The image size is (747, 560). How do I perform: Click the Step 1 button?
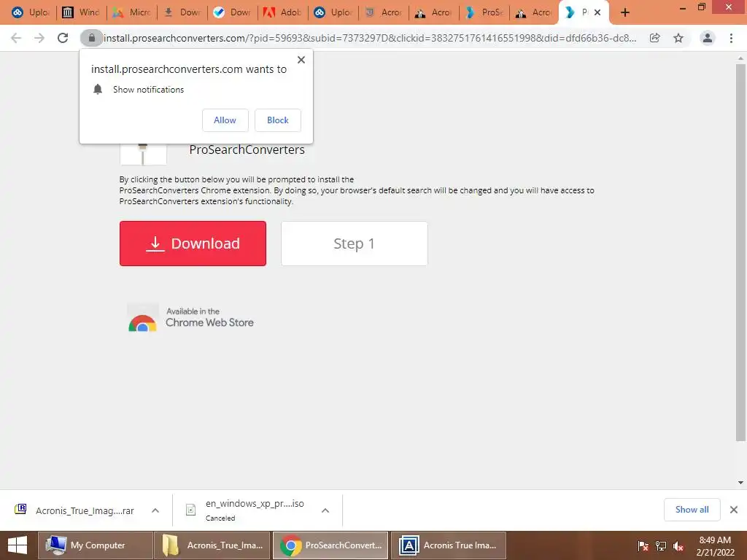355,244
